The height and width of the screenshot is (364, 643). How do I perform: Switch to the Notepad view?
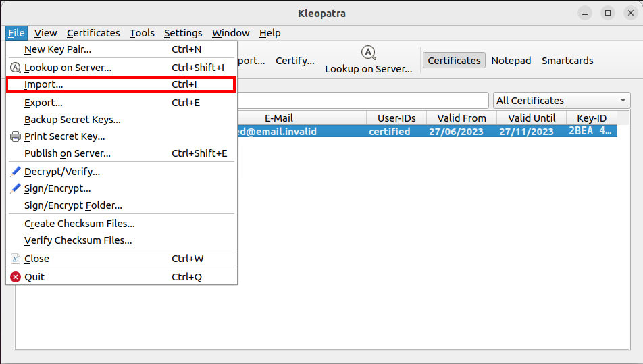(511, 61)
